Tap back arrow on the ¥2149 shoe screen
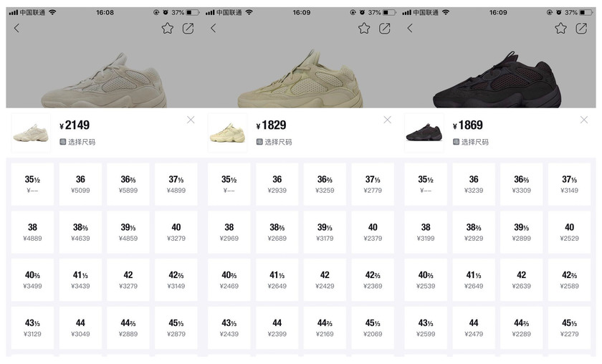This screenshot has width=602, height=364. [x=16, y=28]
